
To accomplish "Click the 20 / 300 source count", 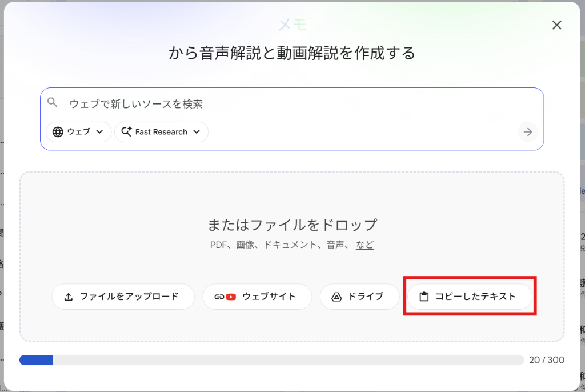I will 547,360.
